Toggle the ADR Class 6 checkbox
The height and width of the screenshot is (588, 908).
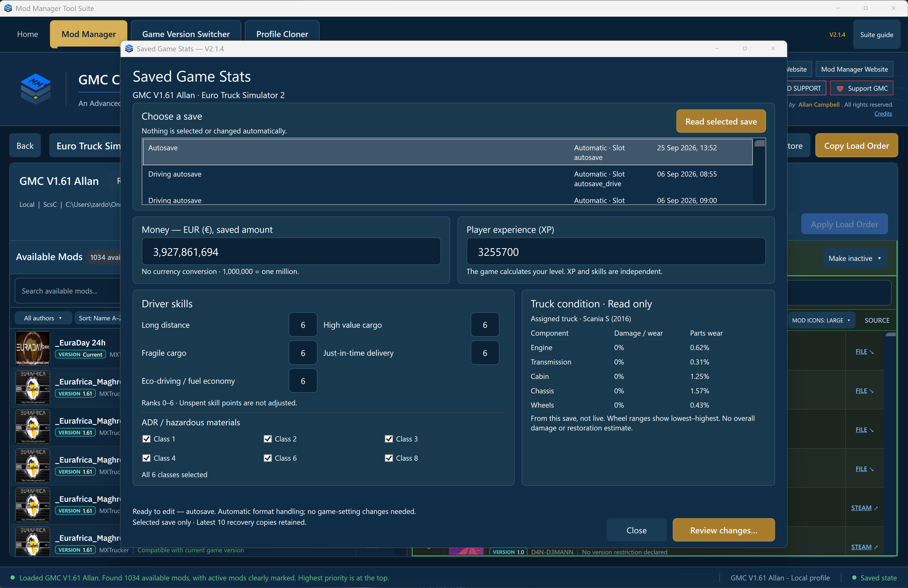pos(268,458)
